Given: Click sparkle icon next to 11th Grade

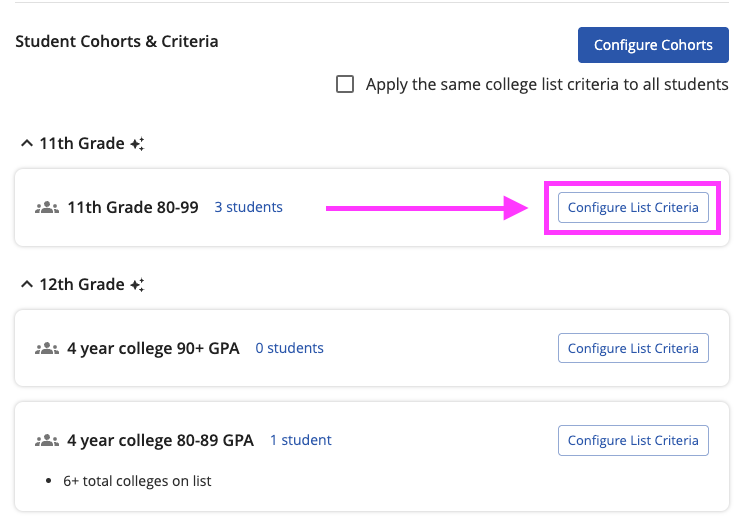Looking at the screenshot, I should [x=137, y=144].
